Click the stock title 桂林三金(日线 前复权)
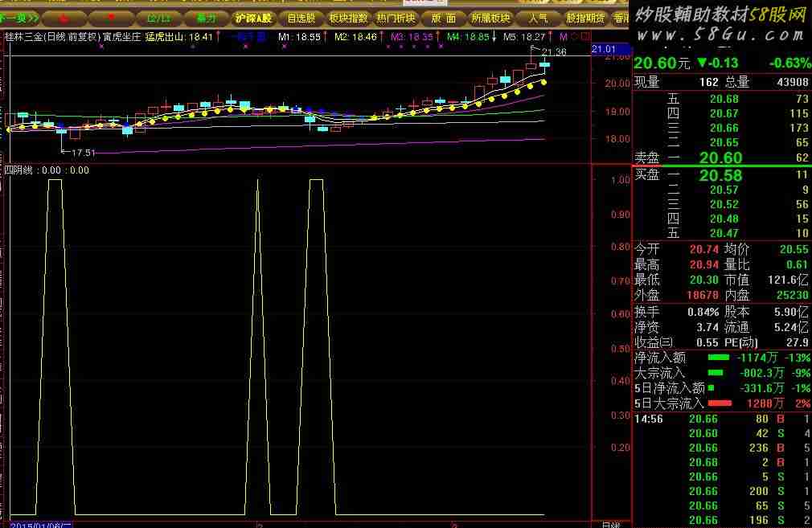This screenshot has width=812, height=528. click(x=52, y=37)
